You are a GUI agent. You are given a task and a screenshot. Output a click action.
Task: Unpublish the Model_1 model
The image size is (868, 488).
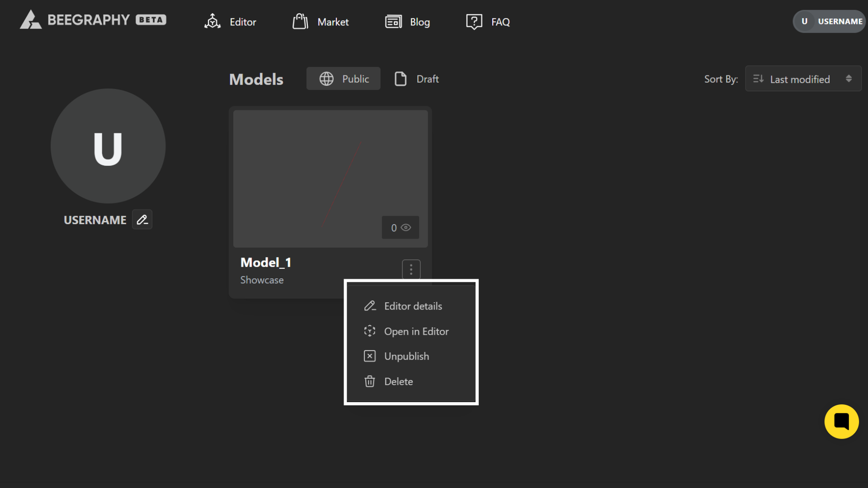pos(406,357)
